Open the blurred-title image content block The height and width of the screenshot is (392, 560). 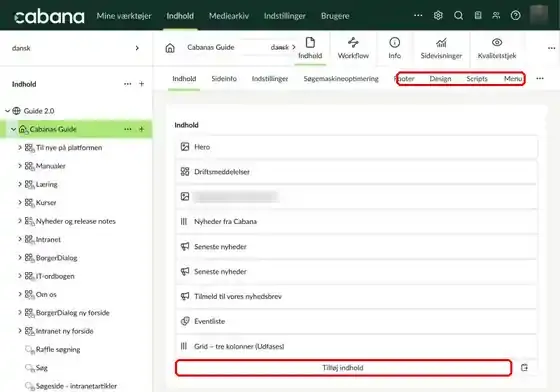click(356, 197)
